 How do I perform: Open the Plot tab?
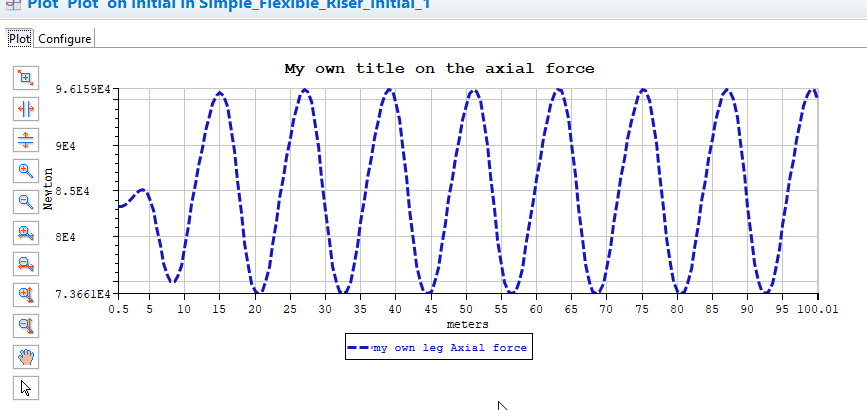[20, 39]
